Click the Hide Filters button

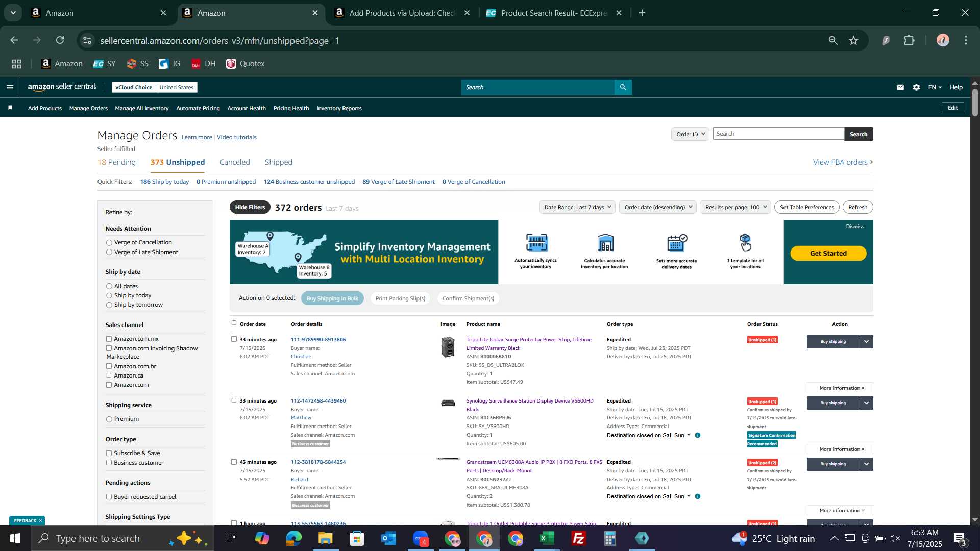click(x=250, y=207)
